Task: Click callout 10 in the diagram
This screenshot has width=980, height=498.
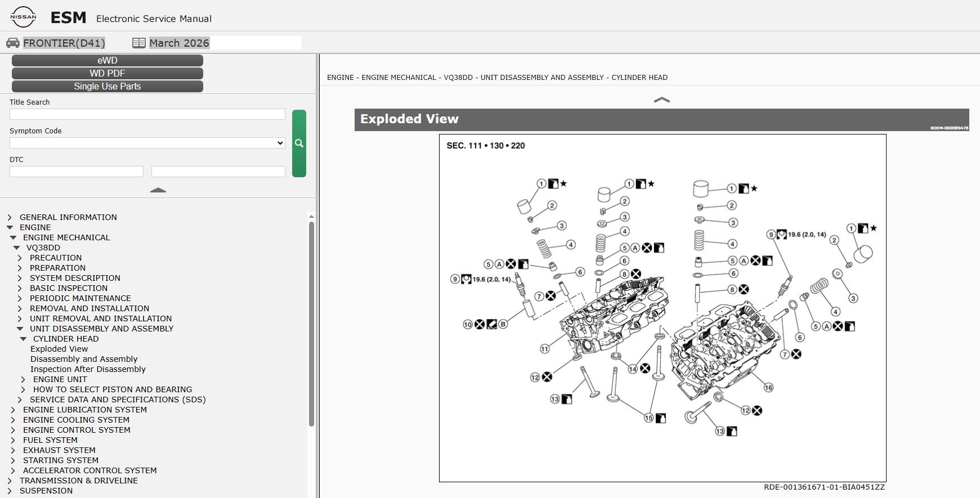Action: click(468, 324)
